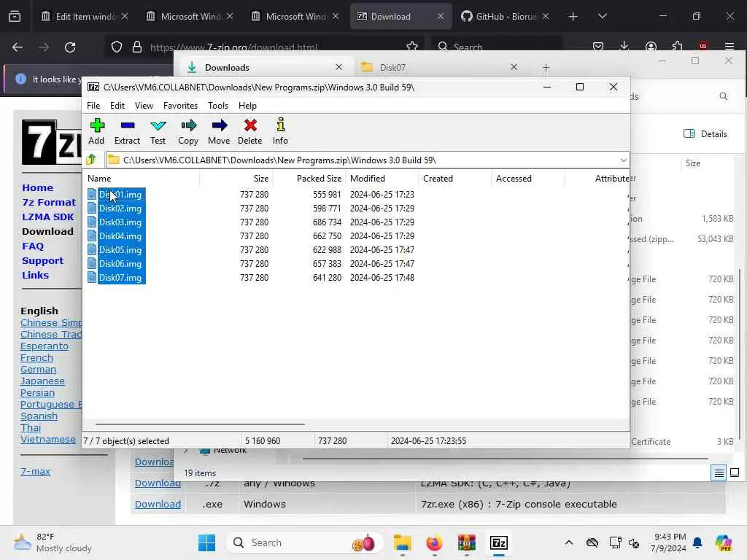
Task: Switch Explorer to large icons view
Action: [x=735, y=472]
